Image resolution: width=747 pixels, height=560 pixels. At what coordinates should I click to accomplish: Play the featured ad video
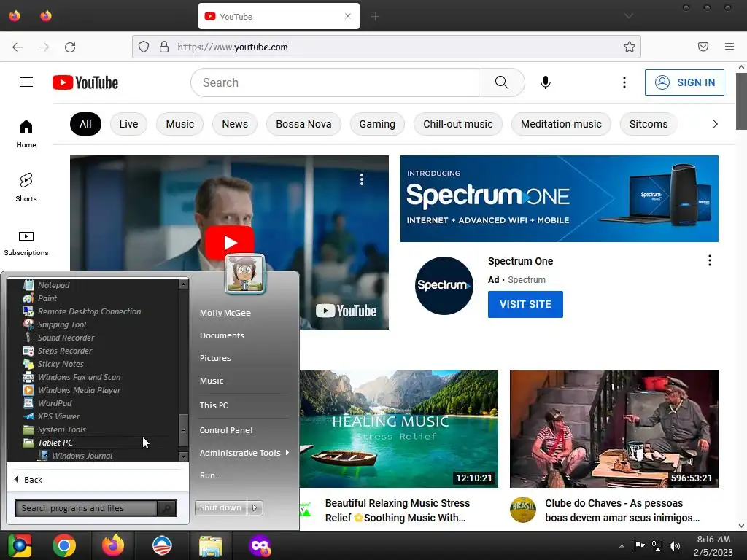[x=230, y=242]
